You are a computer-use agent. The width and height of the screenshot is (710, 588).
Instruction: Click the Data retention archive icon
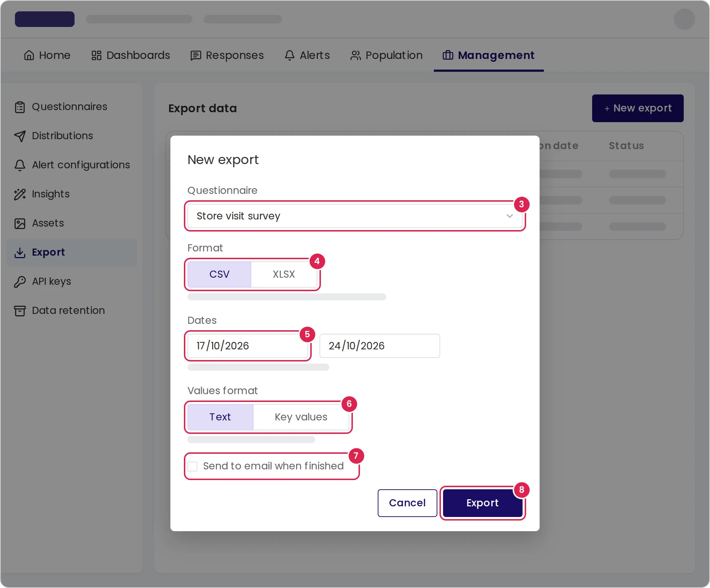20,311
